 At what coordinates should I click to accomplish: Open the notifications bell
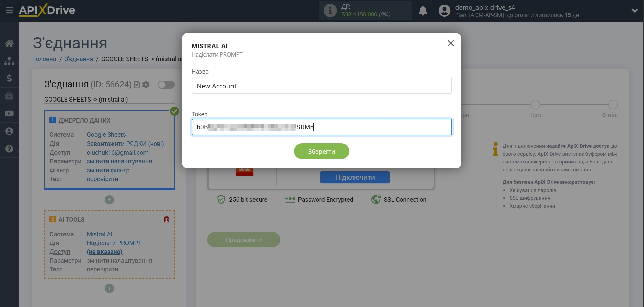coord(422,10)
